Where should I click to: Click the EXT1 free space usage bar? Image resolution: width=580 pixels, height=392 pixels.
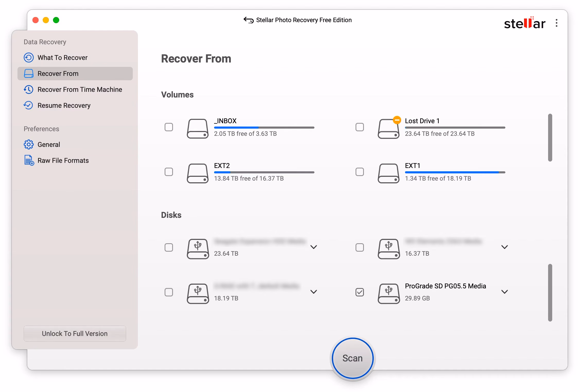pos(455,172)
